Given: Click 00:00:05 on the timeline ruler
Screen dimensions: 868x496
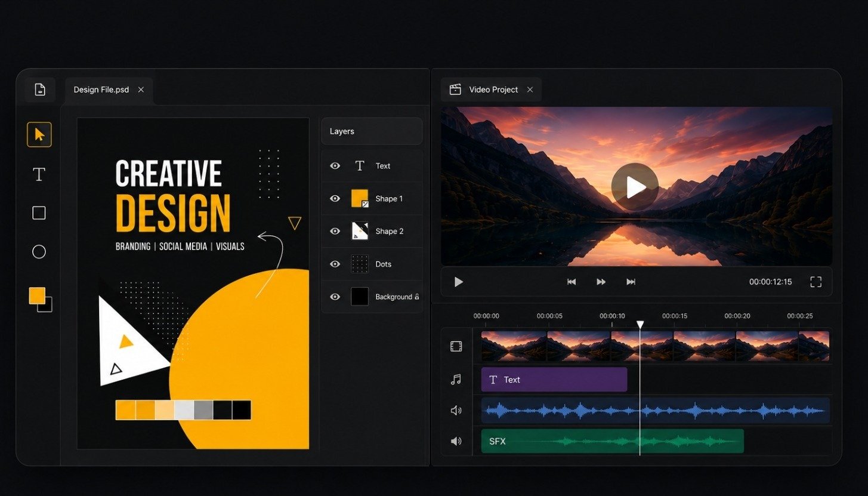Looking at the screenshot, I should click(549, 316).
